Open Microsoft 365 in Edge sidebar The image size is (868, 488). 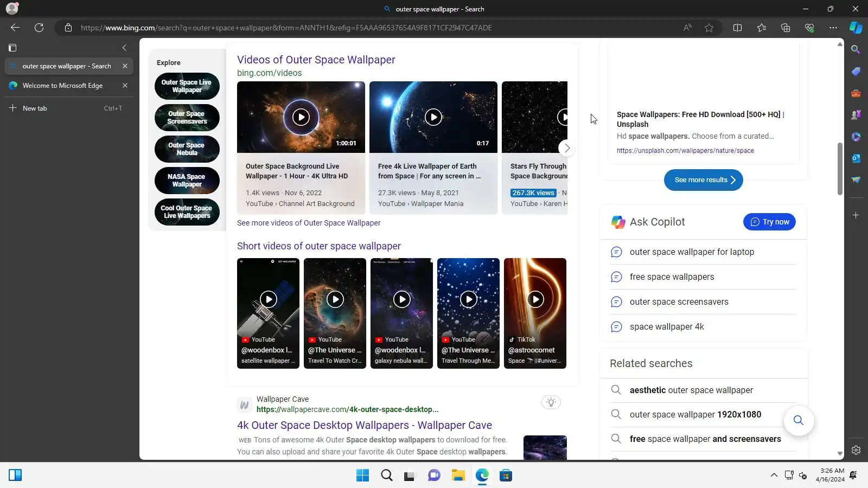856,137
